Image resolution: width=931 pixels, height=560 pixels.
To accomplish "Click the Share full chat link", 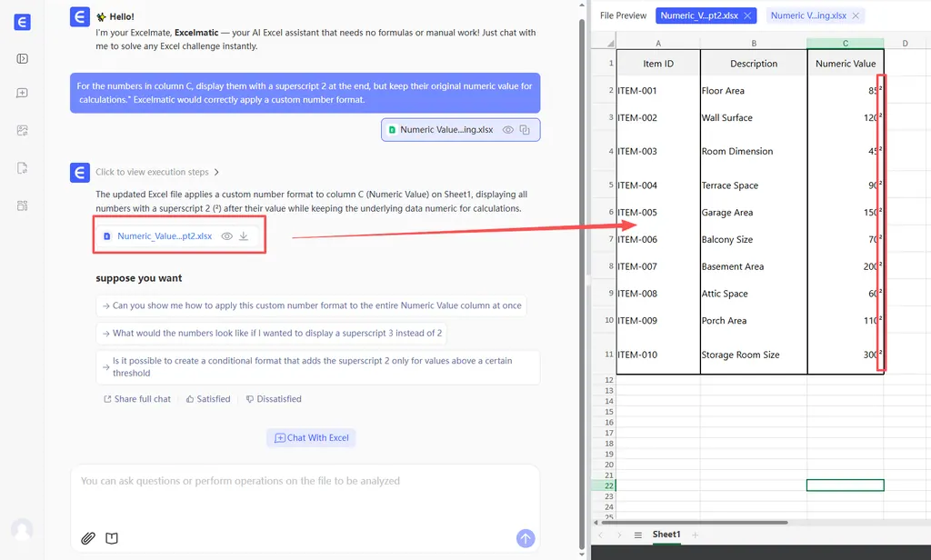I will (136, 399).
